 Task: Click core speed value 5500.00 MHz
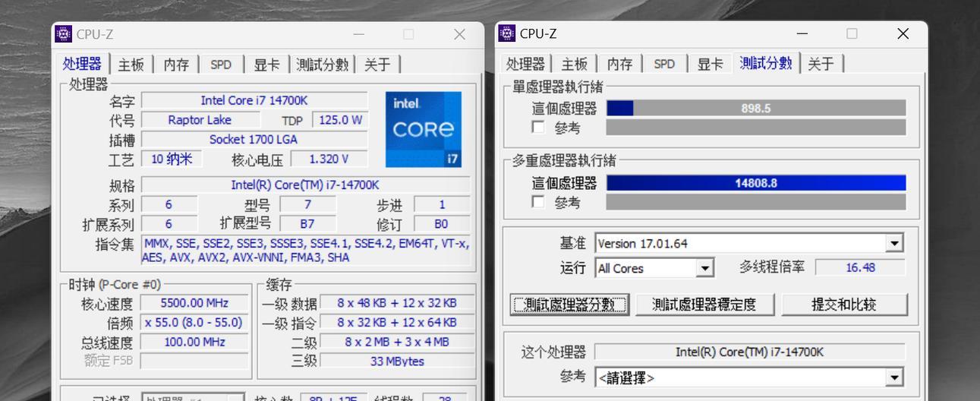194,303
